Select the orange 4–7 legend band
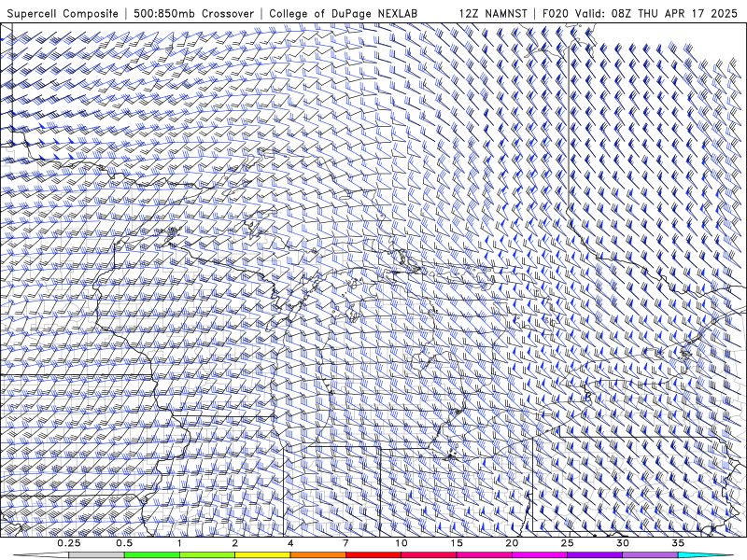The height and width of the screenshot is (560, 747). click(x=317, y=555)
